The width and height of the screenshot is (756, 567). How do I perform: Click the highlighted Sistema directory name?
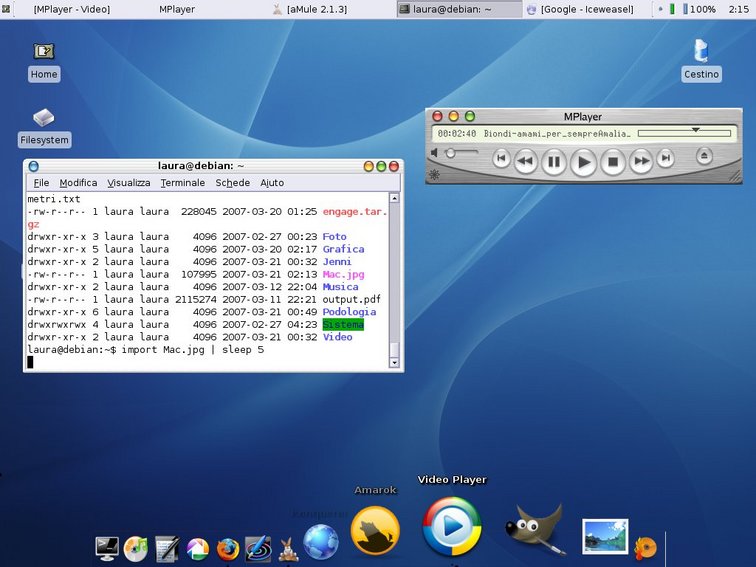(343, 324)
